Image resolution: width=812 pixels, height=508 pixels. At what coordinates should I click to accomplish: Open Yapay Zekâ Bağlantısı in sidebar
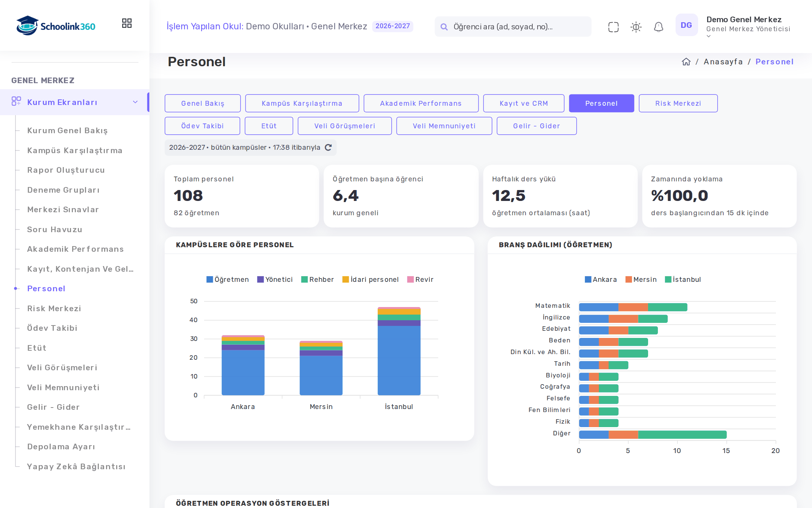[76, 467]
